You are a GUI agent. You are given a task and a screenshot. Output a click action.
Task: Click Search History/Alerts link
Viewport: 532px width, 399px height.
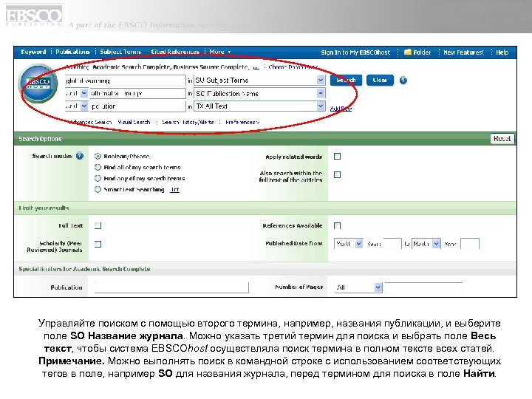[188, 122]
